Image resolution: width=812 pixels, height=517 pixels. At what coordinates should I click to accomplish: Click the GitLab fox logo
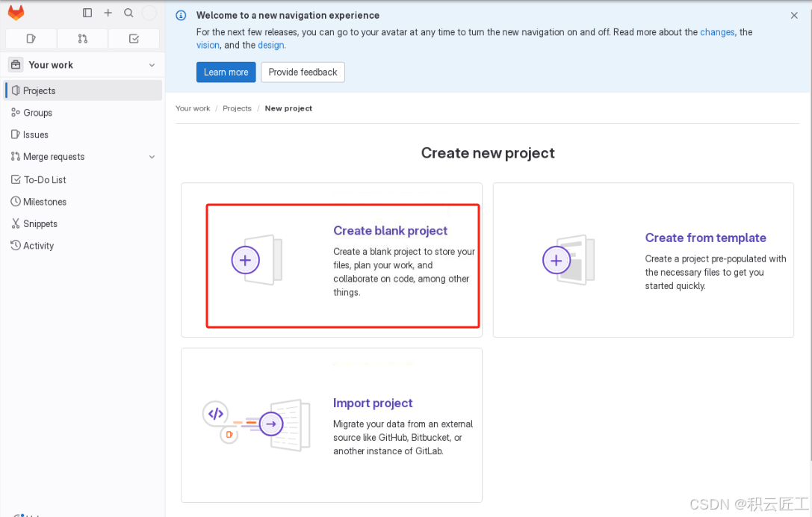(16, 13)
